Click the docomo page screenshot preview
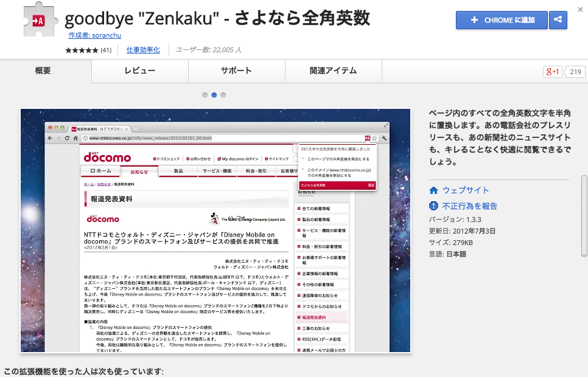This screenshot has width=588, height=377. (x=215, y=230)
